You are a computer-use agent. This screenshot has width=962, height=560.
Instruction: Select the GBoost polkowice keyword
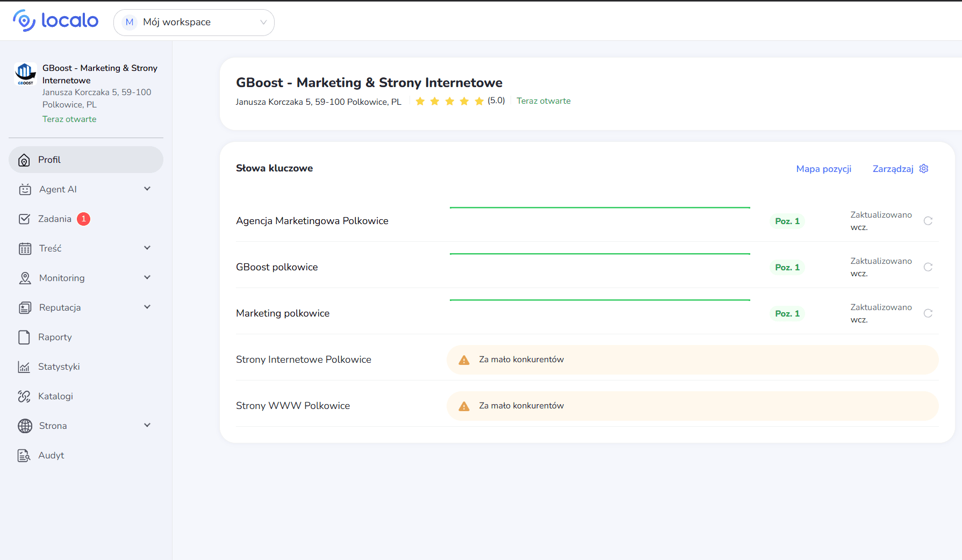point(277,267)
